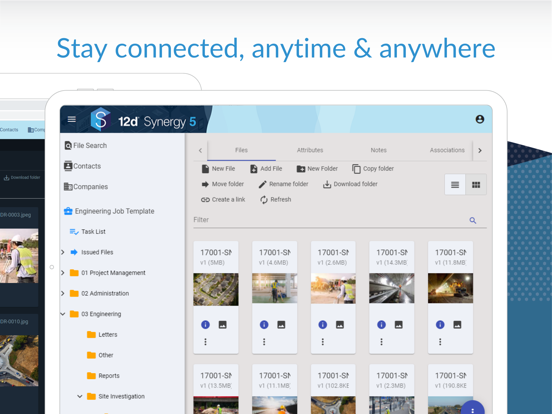
Task: Expand the 02 Administration folder
Action: [63, 293]
